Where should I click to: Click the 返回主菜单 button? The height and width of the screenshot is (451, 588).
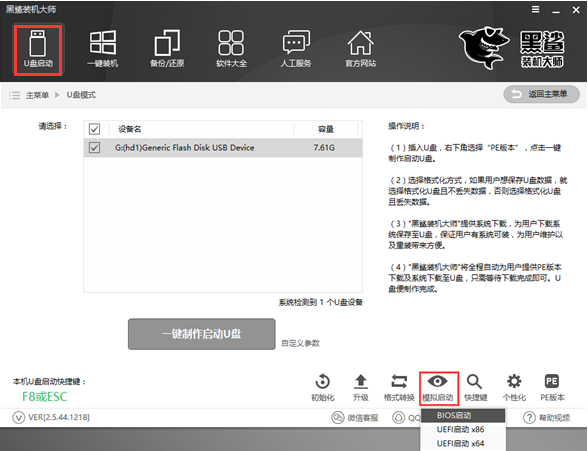[542, 94]
